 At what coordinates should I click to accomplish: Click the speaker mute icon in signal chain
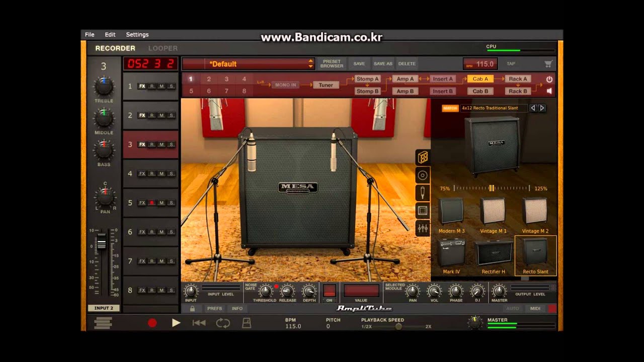(x=549, y=91)
